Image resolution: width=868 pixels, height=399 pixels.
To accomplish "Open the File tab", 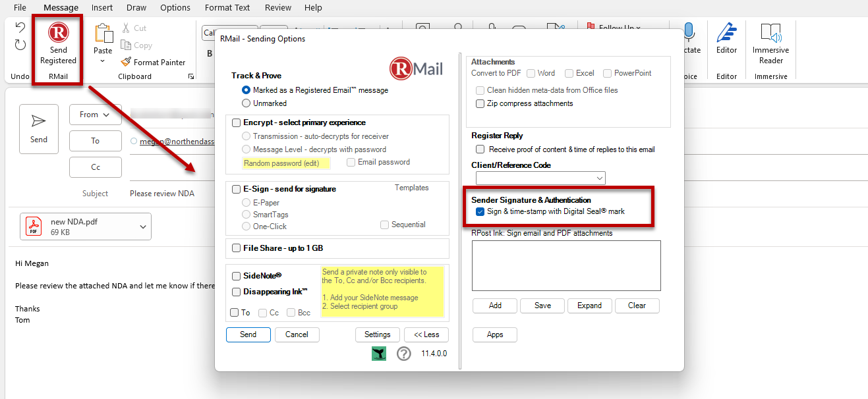I will tap(20, 8).
